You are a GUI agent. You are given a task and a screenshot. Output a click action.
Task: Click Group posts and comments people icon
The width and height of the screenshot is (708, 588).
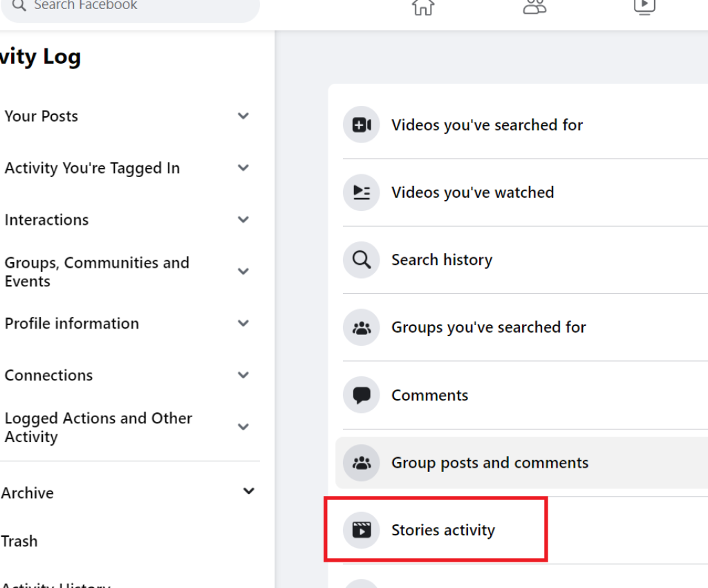click(361, 463)
